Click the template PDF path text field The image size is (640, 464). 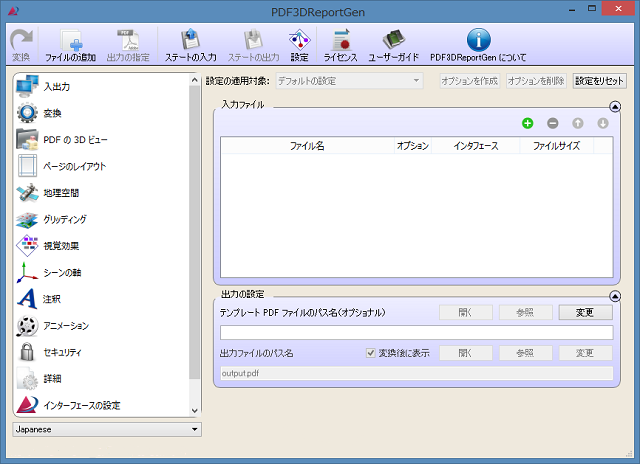point(416,332)
